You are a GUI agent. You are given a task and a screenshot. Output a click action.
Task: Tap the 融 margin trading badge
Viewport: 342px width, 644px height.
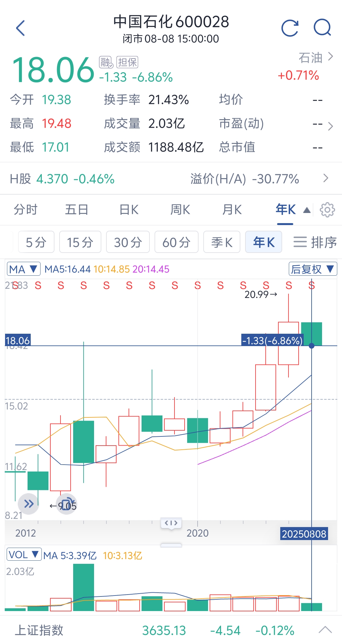106,62
